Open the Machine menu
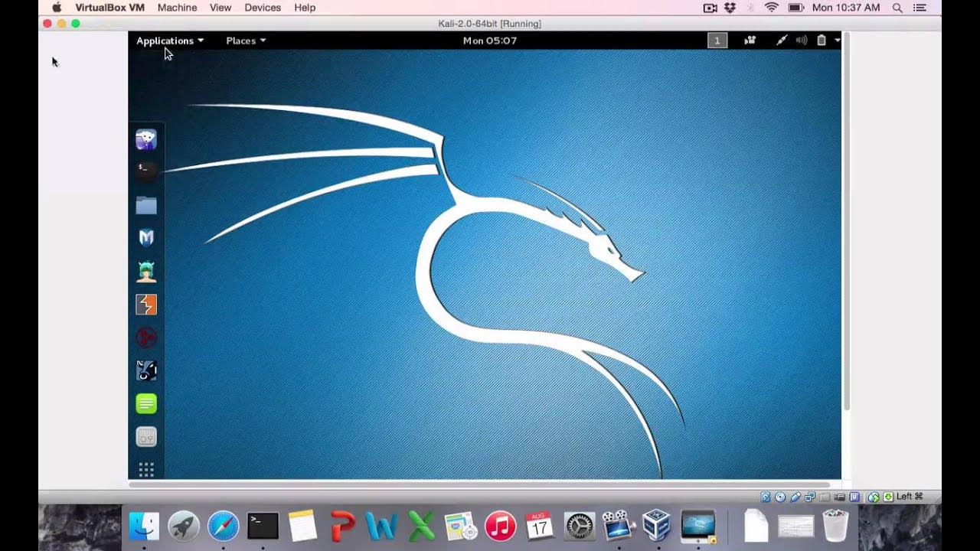The image size is (980, 551). pos(177,8)
